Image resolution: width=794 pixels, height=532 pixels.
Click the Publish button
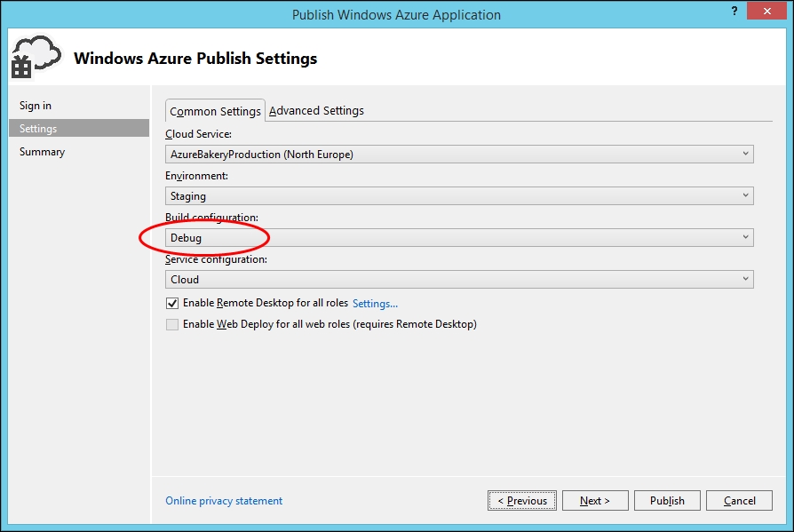click(667, 501)
